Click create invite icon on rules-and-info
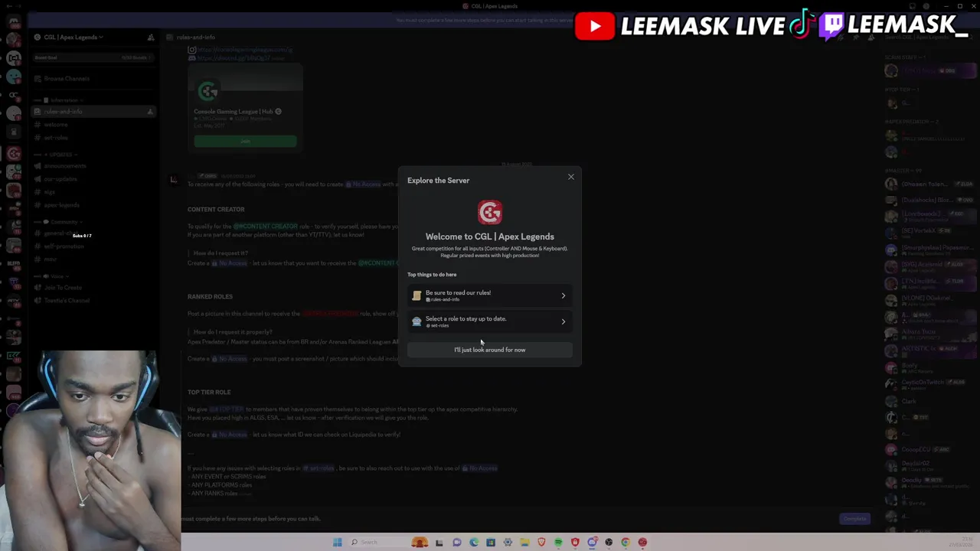Viewport: 980px width, 551px height. (x=150, y=112)
